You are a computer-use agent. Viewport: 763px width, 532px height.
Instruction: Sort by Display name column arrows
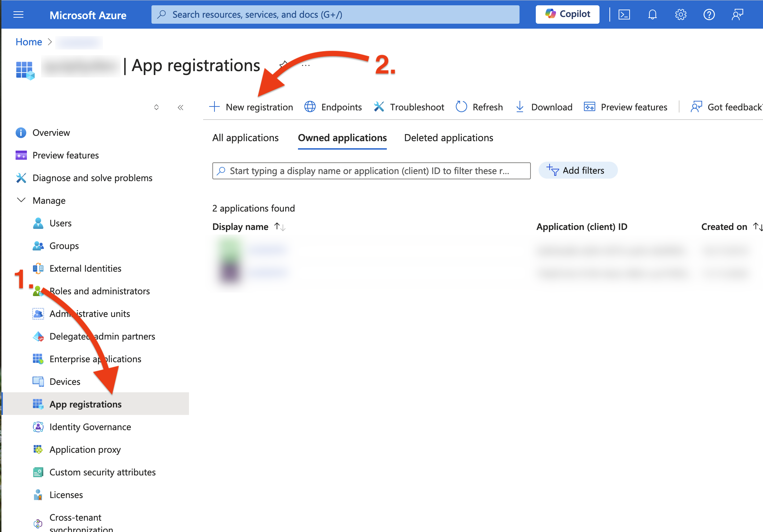click(x=280, y=227)
